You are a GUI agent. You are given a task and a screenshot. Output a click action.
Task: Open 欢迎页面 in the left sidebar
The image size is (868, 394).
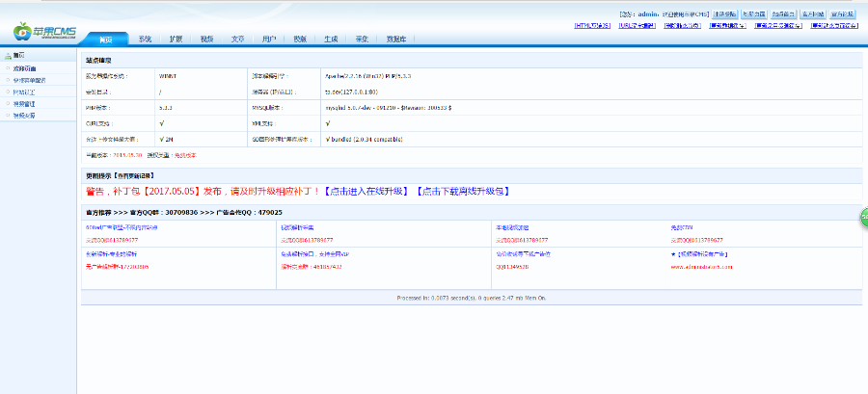25,68
